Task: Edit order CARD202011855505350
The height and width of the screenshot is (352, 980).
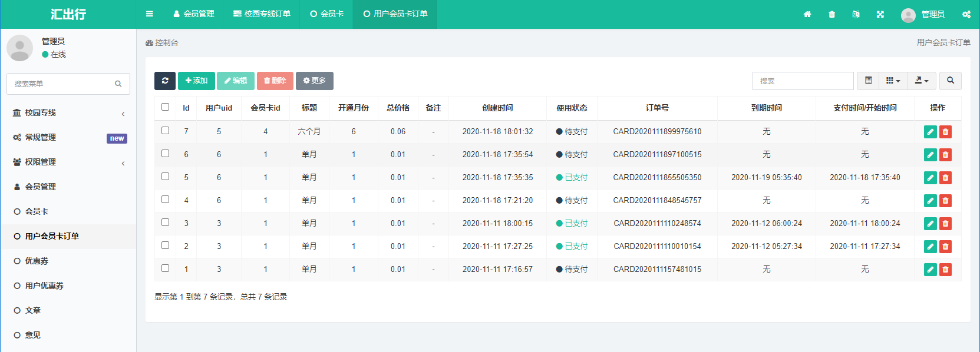Action: (x=930, y=178)
